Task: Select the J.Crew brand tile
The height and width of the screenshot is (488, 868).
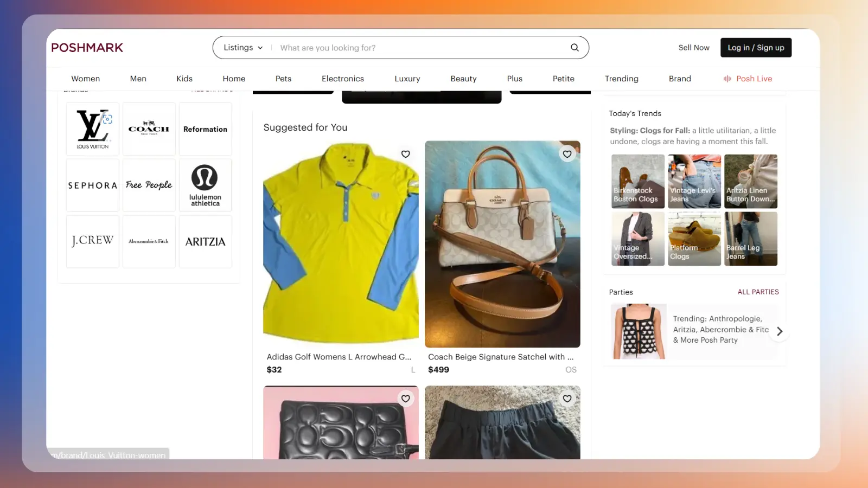Action: click(93, 242)
